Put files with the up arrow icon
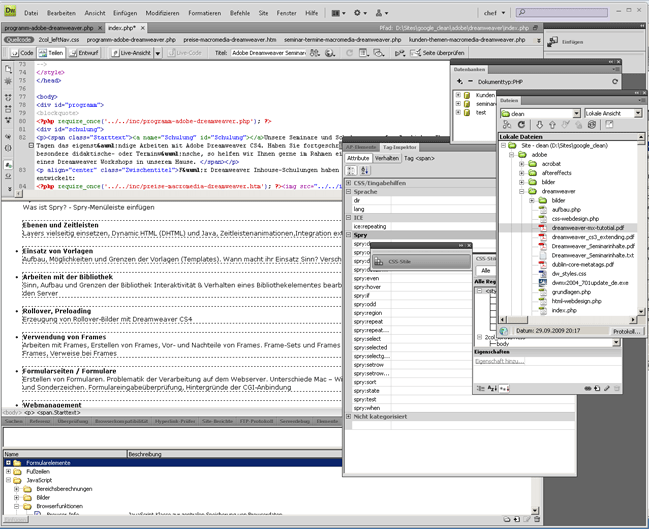 click(552, 125)
